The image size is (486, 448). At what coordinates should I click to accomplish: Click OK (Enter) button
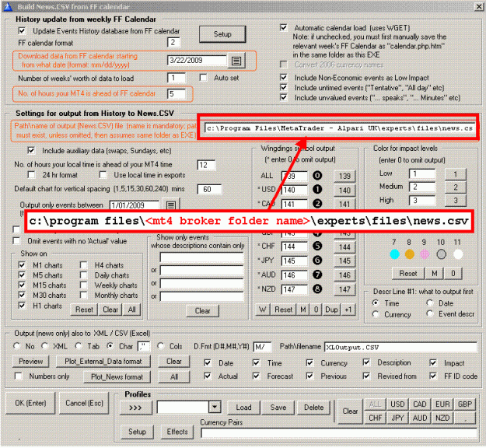coord(30,403)
